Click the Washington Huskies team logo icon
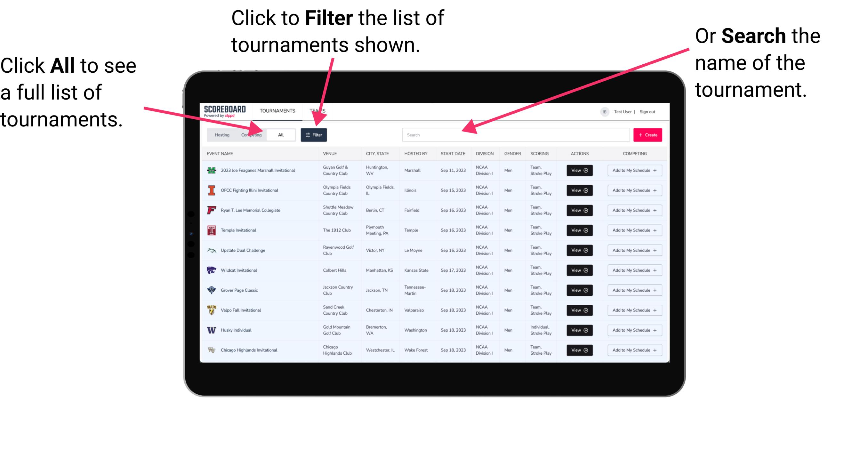This screenshot has width=868, height=467. (x=212, y=330)
